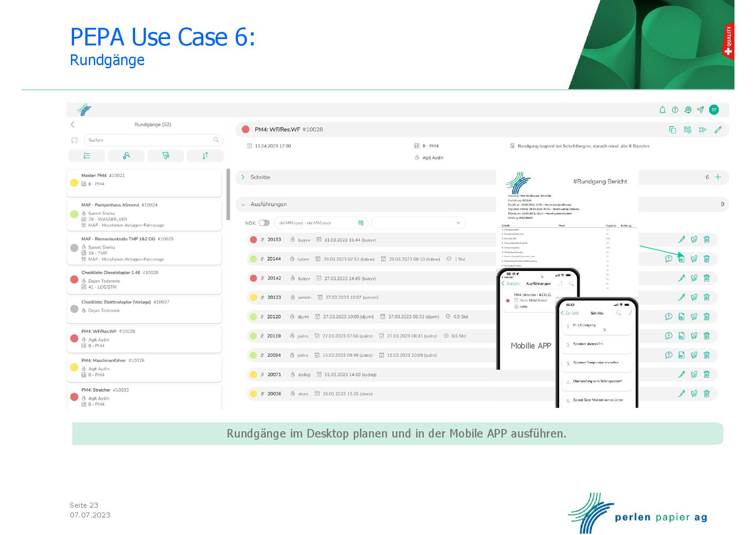The height and width of the screenshot is (535, 756).
Task: Click the alert exclamation circle icon in header
Action: (675, 110)
